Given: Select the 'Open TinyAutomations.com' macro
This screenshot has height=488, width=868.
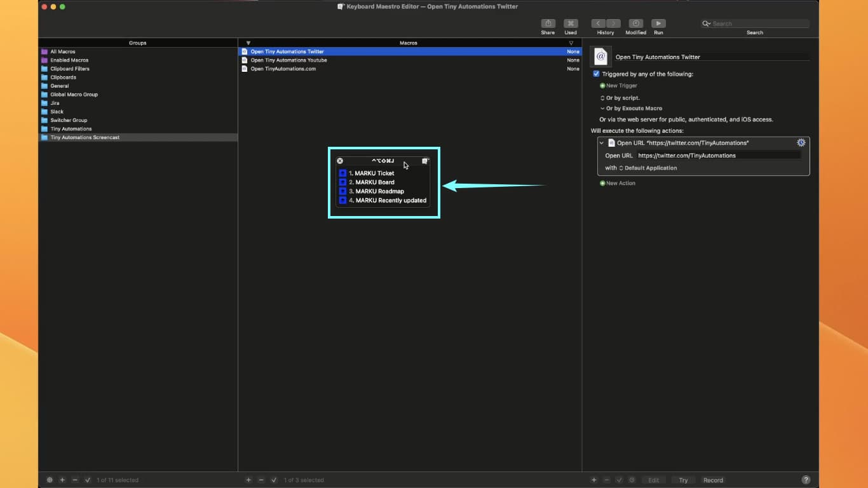Looking at the screenshot, I should coord(410,69).
